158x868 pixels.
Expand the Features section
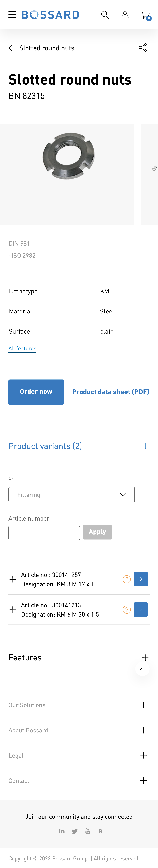pyautogui.click(x=145, y=657)
